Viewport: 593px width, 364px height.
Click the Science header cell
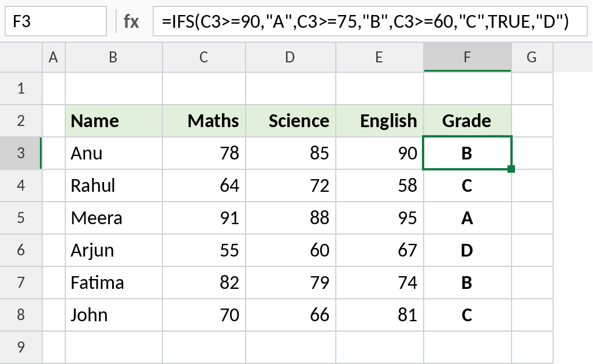pos(291,121)
